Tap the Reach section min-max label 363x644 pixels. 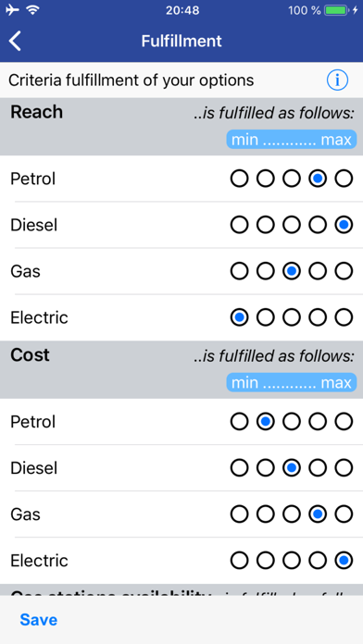click(x=292, y=140)
